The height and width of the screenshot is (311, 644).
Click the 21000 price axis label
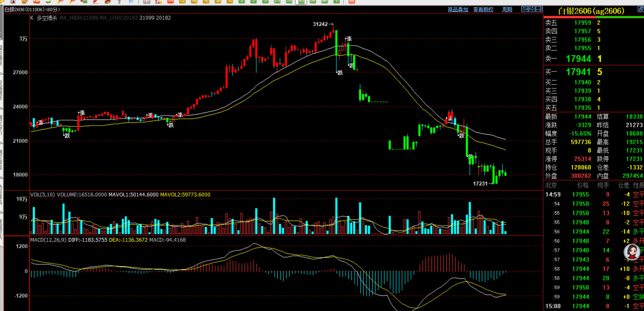pyautogui.click(x=20, y=141)
